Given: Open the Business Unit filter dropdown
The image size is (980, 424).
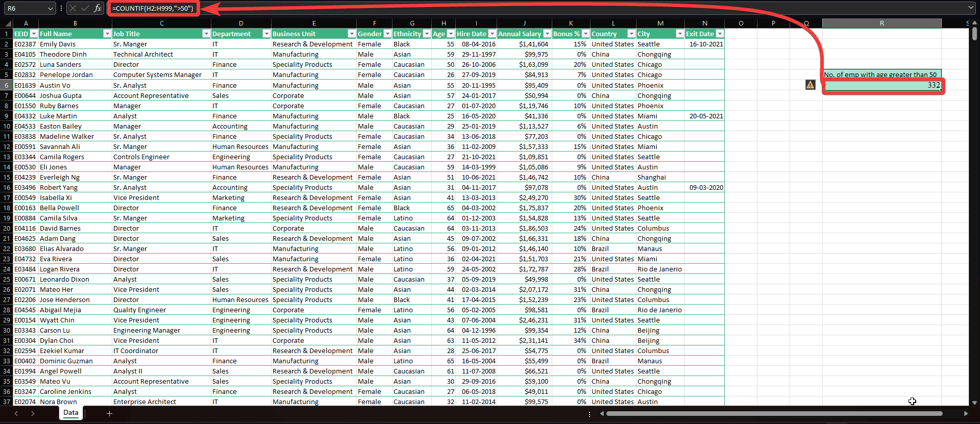Looking at the screenshot, I should 351,34.
